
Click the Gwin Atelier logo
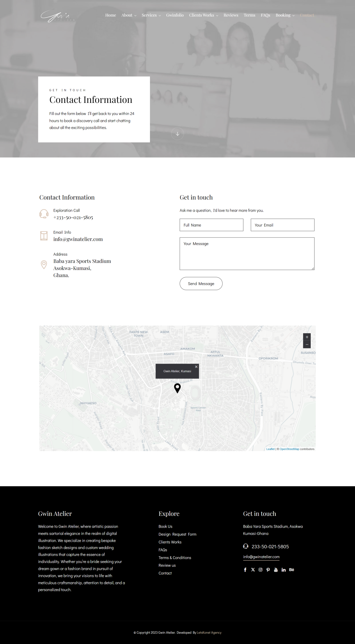(x=58, y=16)
